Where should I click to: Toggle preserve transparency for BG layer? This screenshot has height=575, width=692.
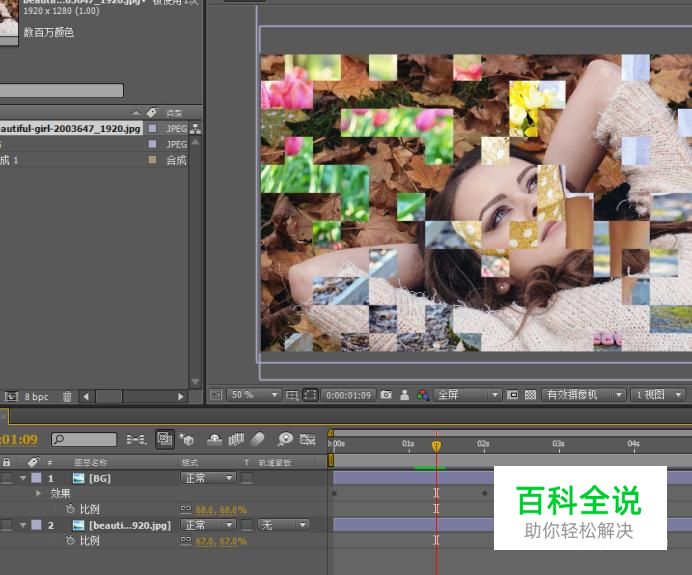(247, 478)
